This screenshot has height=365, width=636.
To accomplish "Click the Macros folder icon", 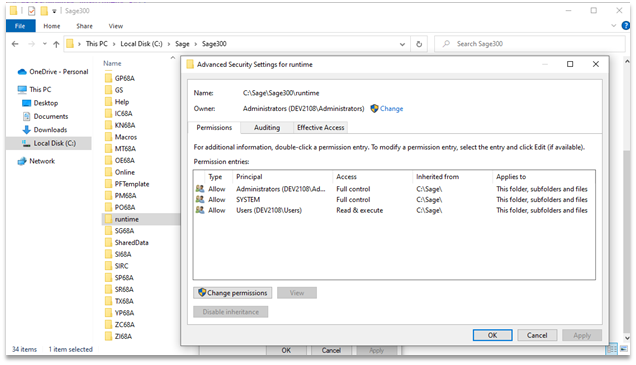I will (108, 137).
